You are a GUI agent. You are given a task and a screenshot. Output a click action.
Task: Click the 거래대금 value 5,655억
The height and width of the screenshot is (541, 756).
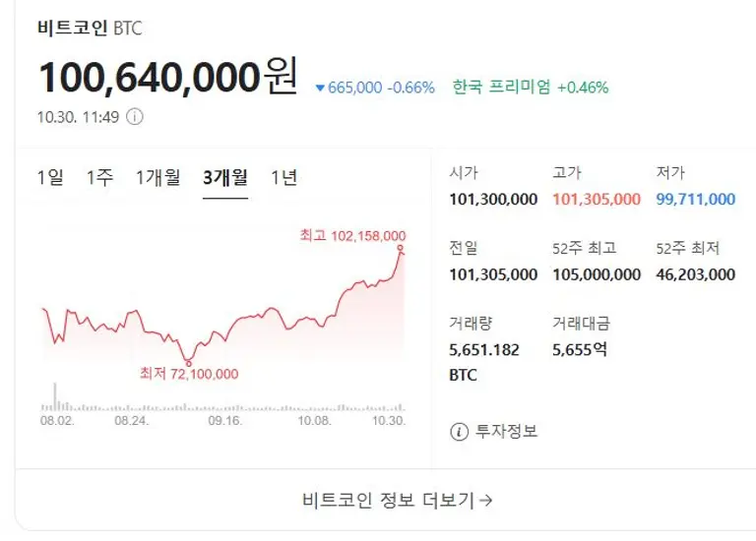coord(580,350)
